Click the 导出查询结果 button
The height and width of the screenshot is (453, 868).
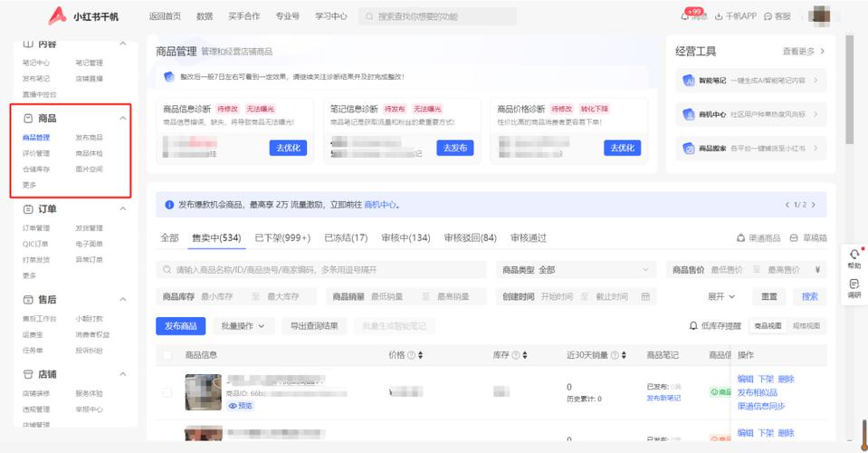(314, 326)
